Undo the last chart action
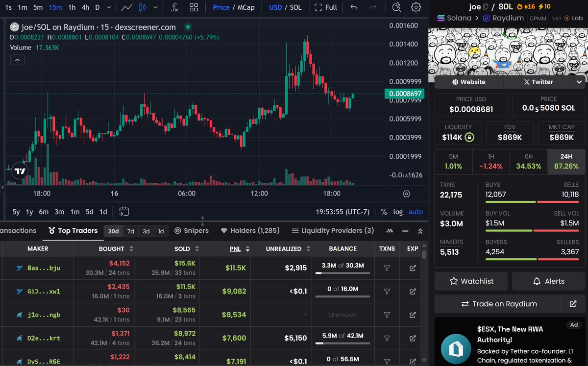588x366 pixels. click(354, 7)
